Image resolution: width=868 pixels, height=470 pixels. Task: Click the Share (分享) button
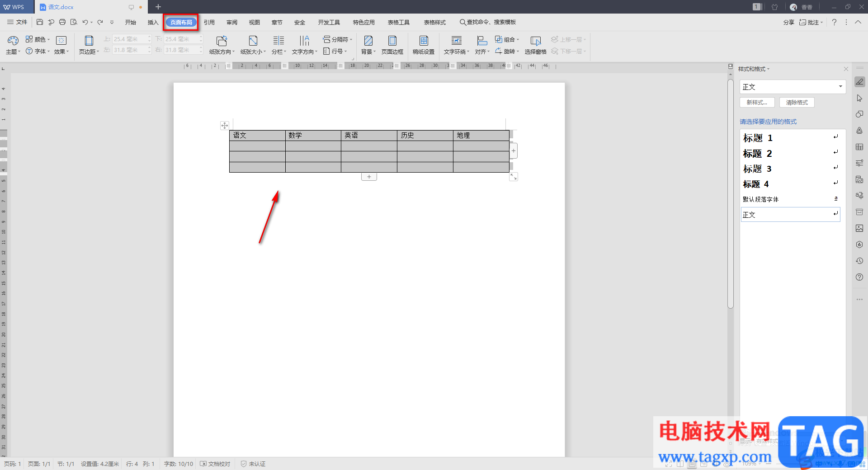tap(788, 22)
